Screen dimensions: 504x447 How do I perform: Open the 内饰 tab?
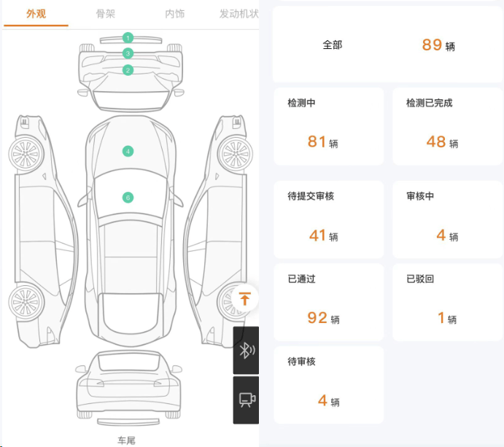pyautogui.click(x=174, y=14)
